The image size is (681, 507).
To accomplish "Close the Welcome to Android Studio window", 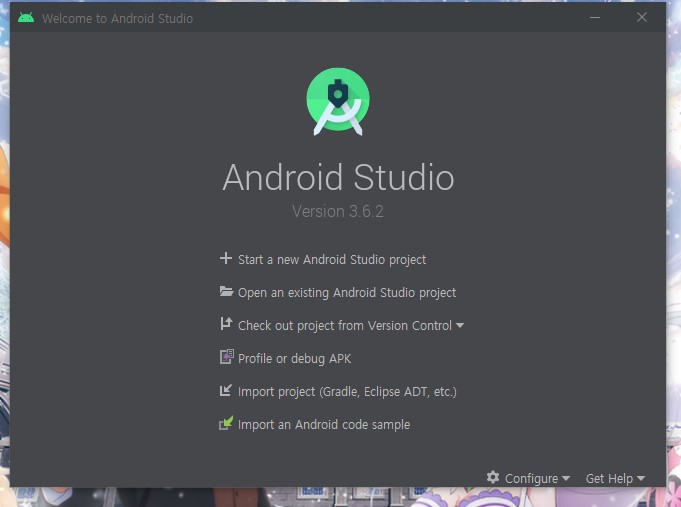I will click(x=642, y=17).
